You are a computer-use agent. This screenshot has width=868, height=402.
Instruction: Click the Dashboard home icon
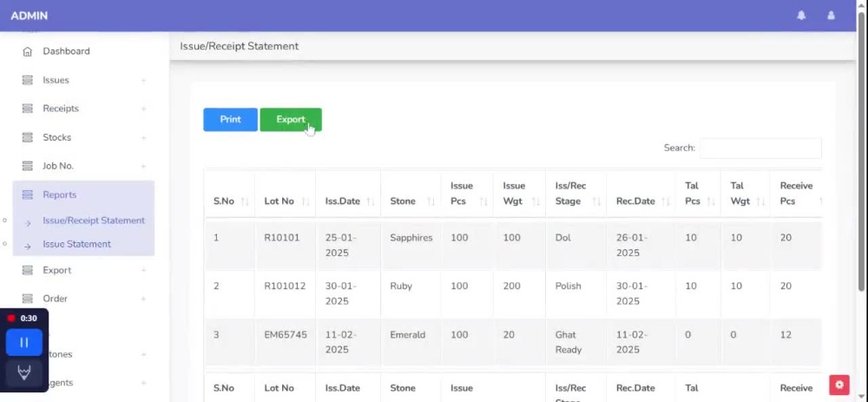(27, 51)
